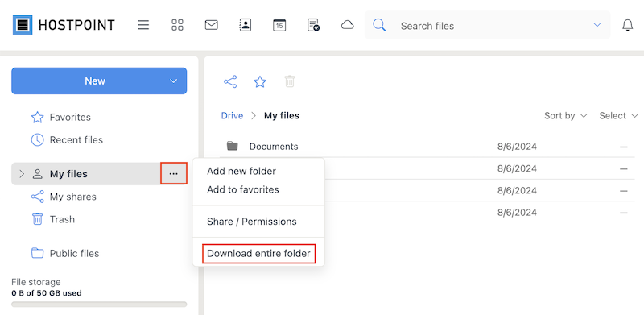Expand the New button dropdown arrow
The image size is (644, 315).
(173, 81)
